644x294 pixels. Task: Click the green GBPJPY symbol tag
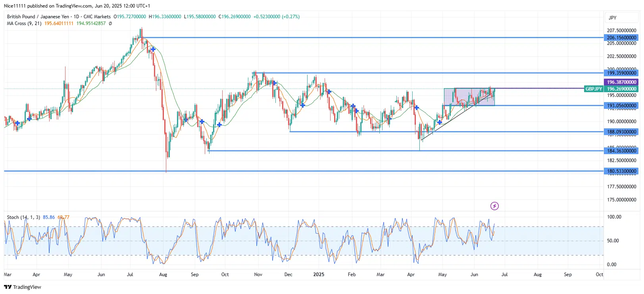pos(594,89)
